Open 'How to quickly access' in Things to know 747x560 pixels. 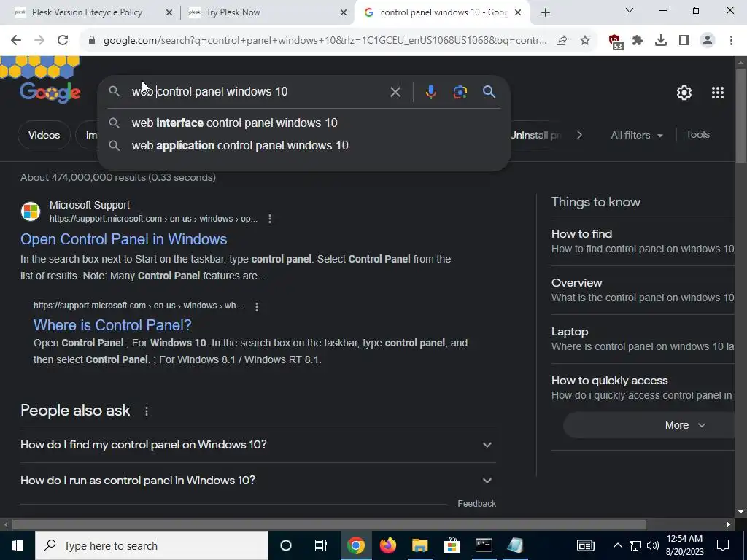point(643,388)
